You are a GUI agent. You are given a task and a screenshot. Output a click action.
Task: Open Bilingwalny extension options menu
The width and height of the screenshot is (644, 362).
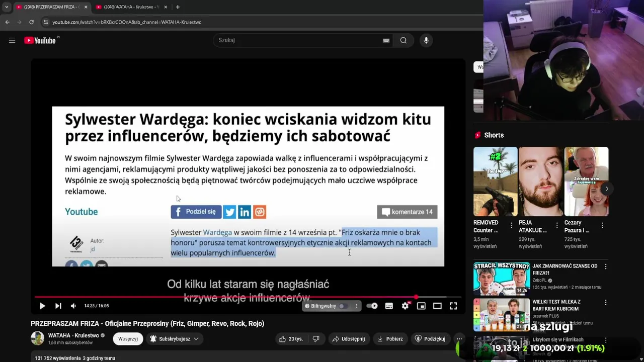pyautogui.click(x=356, y=306)
